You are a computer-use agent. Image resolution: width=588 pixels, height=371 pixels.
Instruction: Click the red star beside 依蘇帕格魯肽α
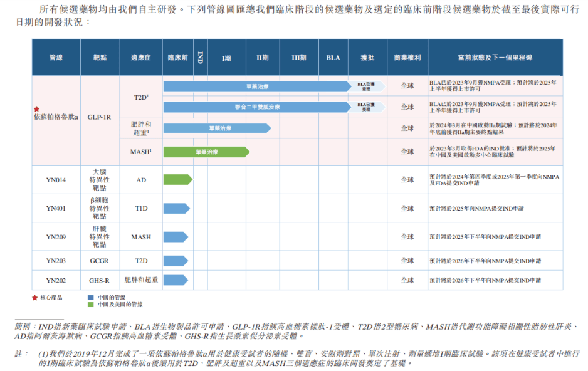(36, 109)
